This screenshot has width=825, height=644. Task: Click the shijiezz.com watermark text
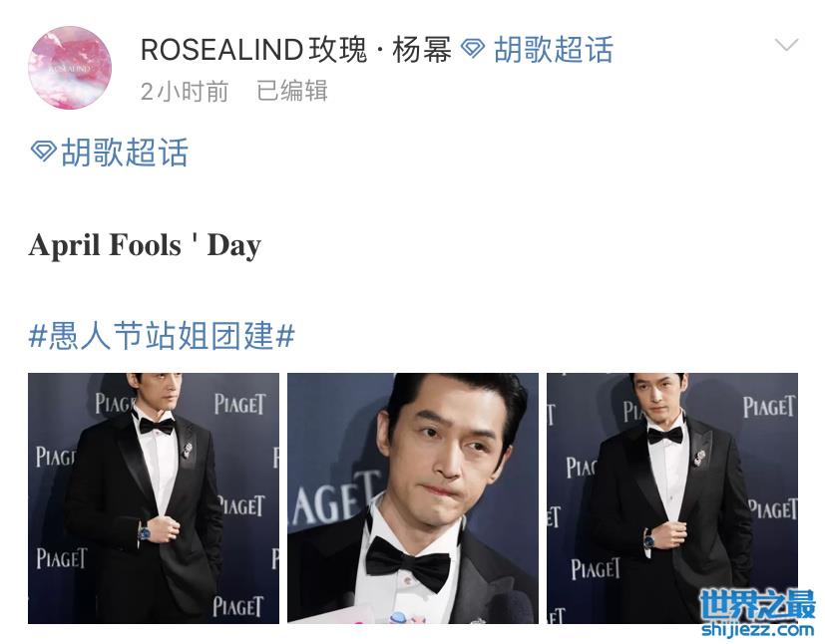(757, 628)
